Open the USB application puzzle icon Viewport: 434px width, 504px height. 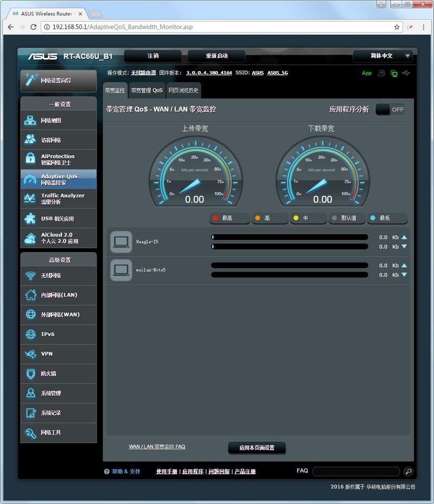30,218
